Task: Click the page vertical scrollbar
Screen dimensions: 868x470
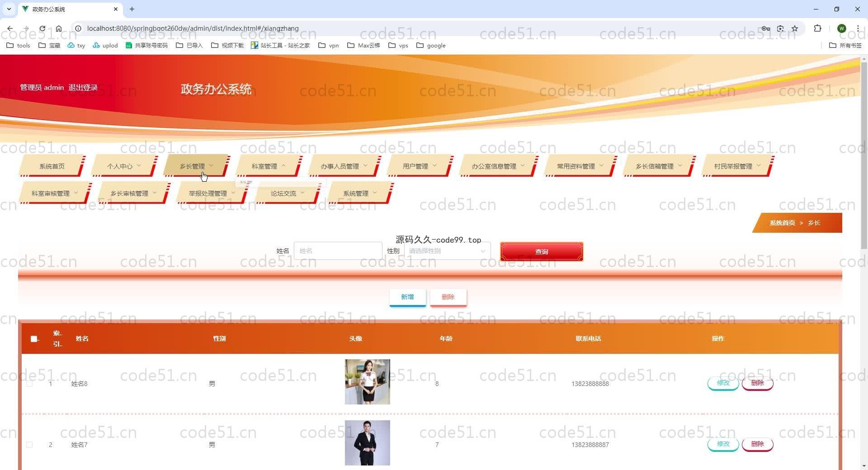Action: (x=864, y=156)
